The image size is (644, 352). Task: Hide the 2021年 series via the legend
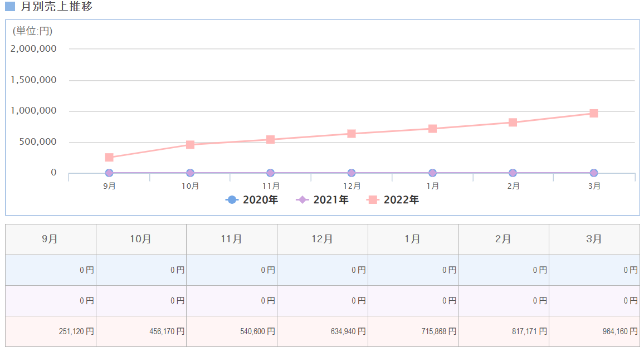(x=323, y=200)
